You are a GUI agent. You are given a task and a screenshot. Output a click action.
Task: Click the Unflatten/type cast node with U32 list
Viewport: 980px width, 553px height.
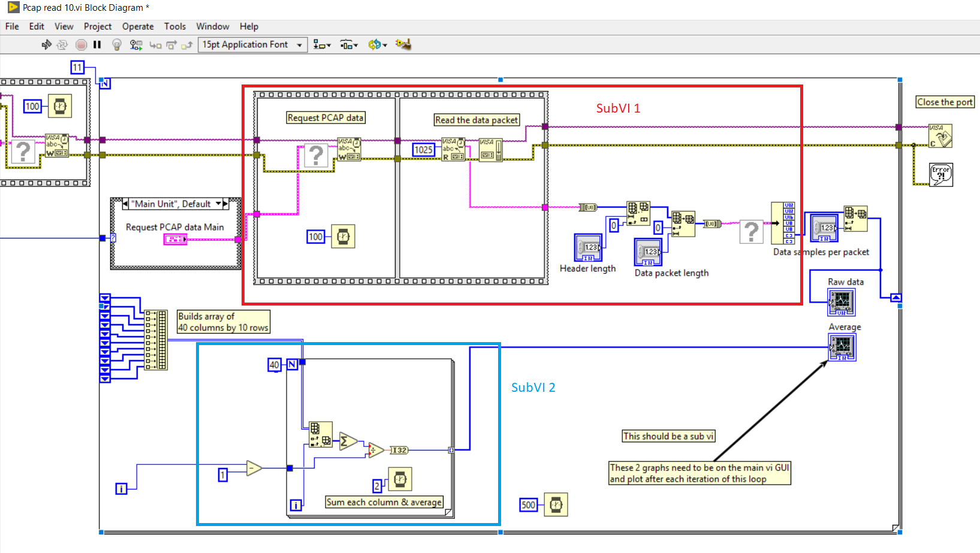[783, 223]
